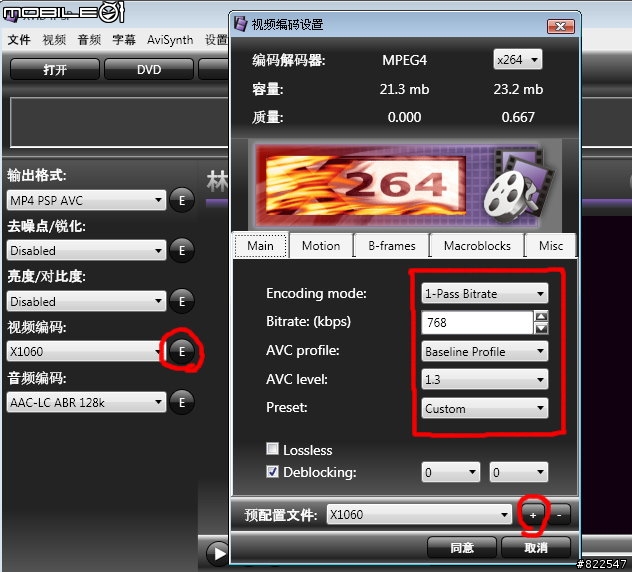The height and width of the screenshot is (572, 632).
Task: Enable the Lossless checkbox
Action: (272, 449)
